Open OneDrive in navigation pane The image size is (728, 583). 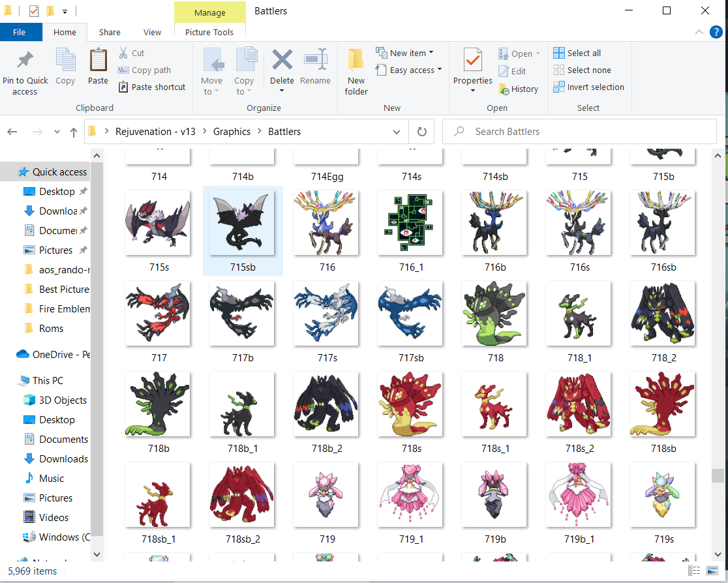tap(53, 355)
